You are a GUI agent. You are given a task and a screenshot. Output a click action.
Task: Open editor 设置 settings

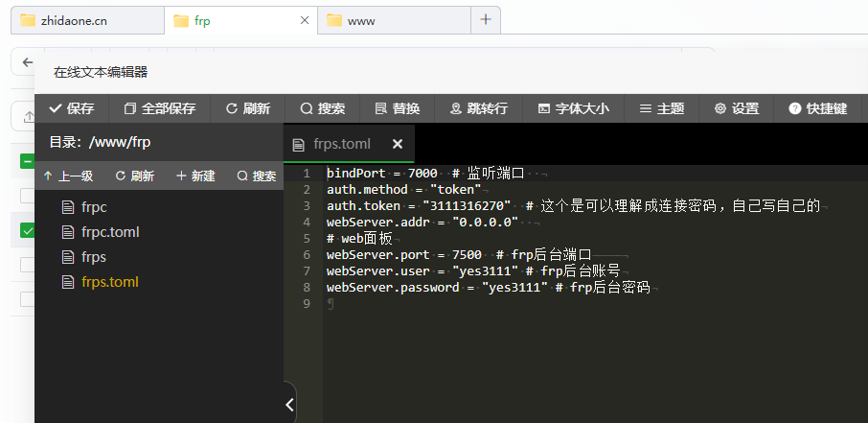(x=736, y=108)
